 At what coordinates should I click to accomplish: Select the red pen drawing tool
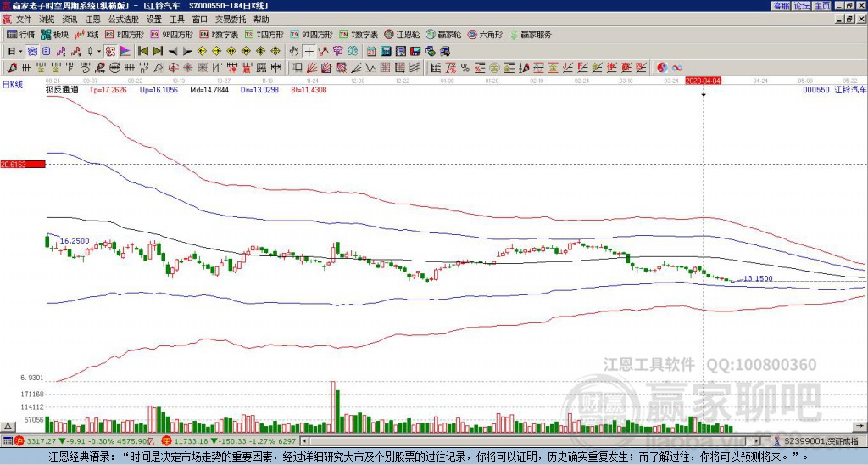pyautogui.click(x=12, y=68)
